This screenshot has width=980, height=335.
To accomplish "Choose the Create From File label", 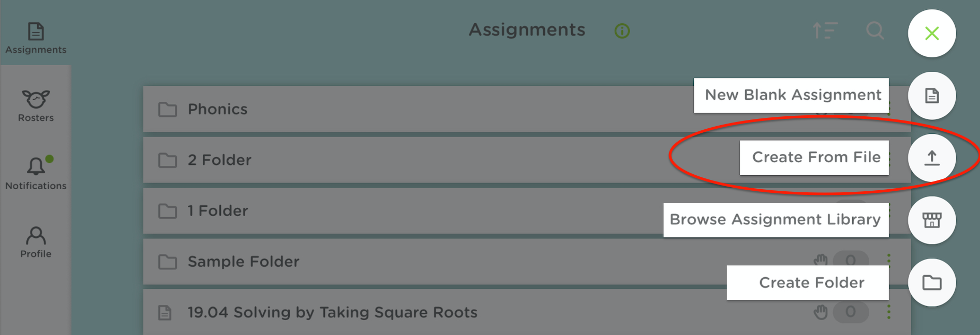I will pos(815,157).
